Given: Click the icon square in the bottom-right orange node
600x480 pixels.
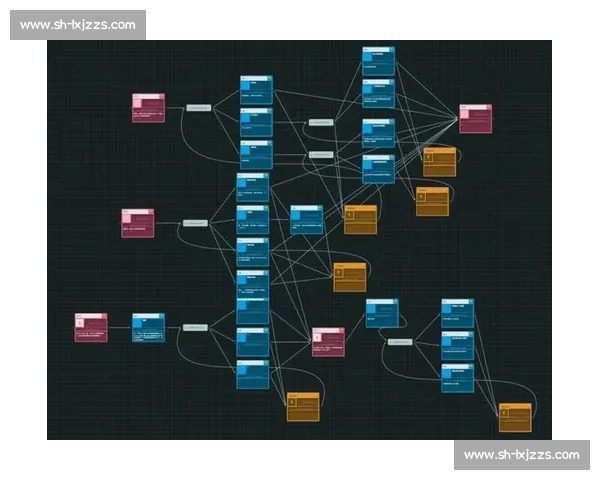Looking at the screenshot, I should (x=505, y=412).
